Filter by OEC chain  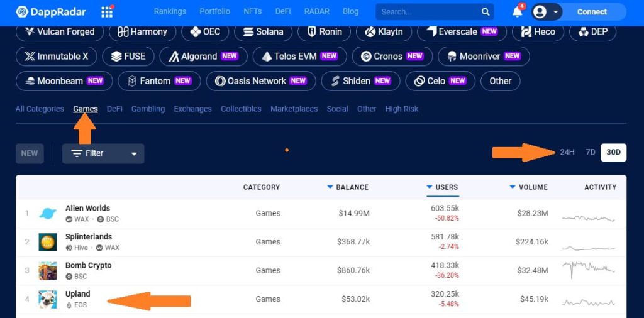[205, 31]
